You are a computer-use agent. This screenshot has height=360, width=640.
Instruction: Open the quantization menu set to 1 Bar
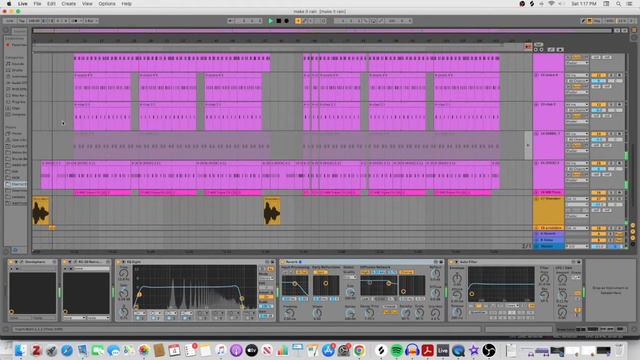click(x=91, y=21)
